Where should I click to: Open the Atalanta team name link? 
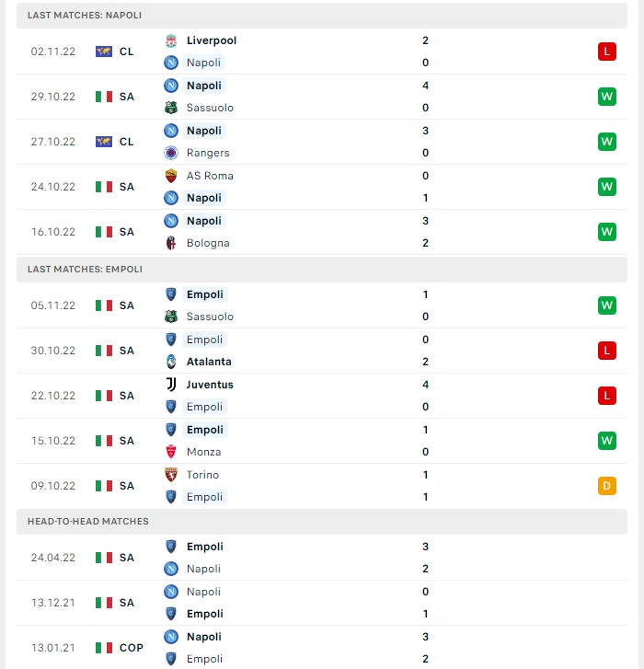click(209, 362)
